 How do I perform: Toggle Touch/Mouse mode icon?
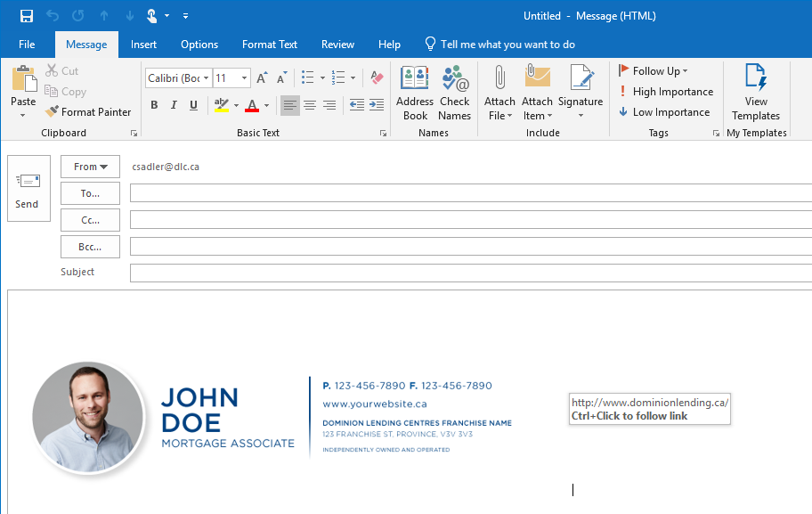point(151,16)
